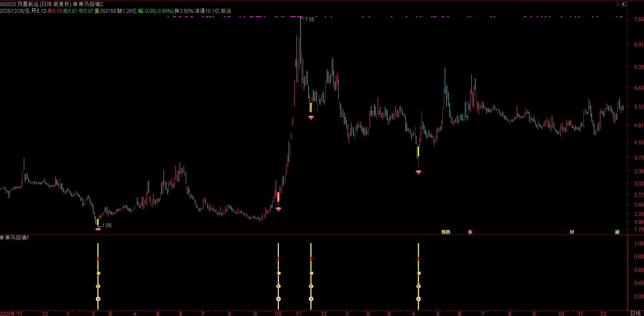Open the 黑马回调Z main indicator dropdown
This screenshot has height=316, width=644.
pos(75,4)
